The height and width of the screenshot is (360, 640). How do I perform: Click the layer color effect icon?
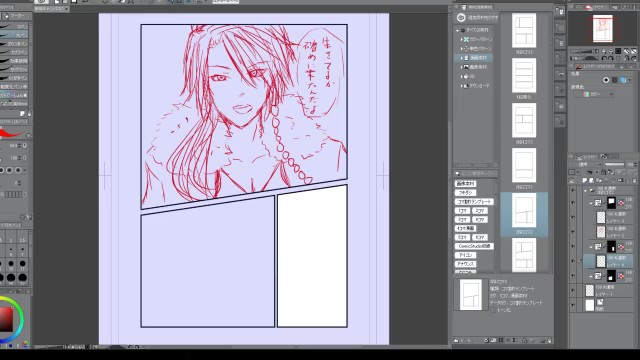pyautogui.click(x=623, y=80)
